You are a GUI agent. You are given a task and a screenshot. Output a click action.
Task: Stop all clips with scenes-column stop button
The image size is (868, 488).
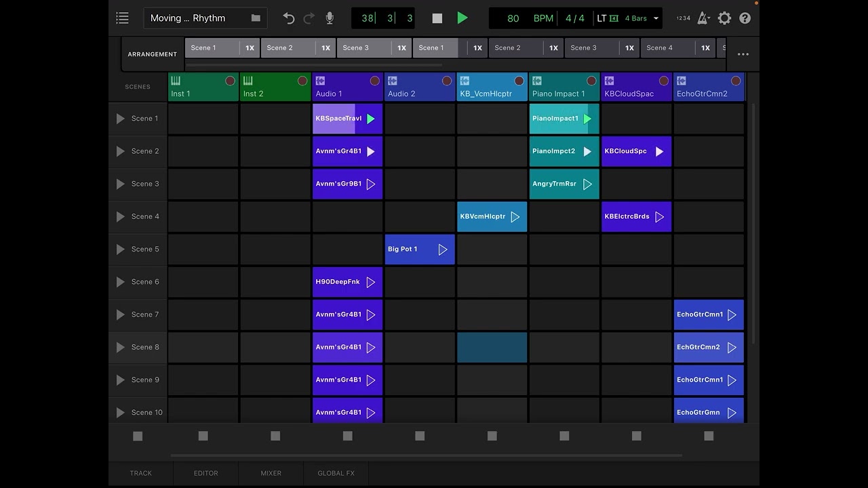[138, 436]
